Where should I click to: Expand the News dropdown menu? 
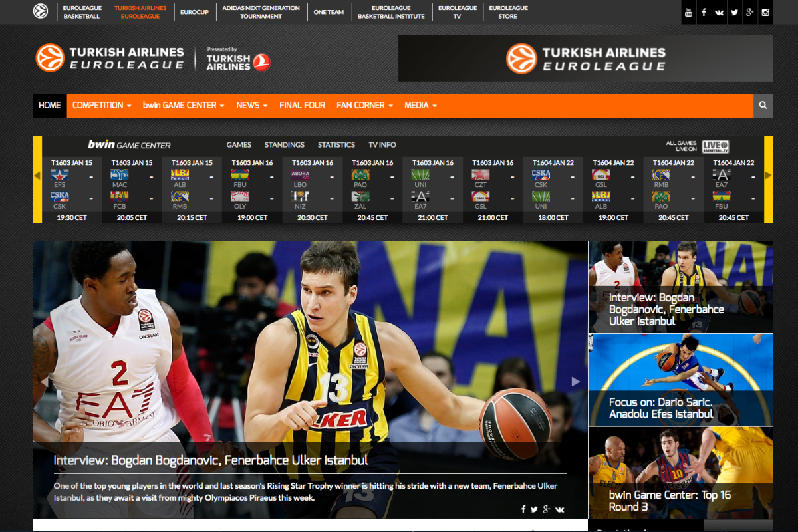pyautogui.click(x=252, y=105)
